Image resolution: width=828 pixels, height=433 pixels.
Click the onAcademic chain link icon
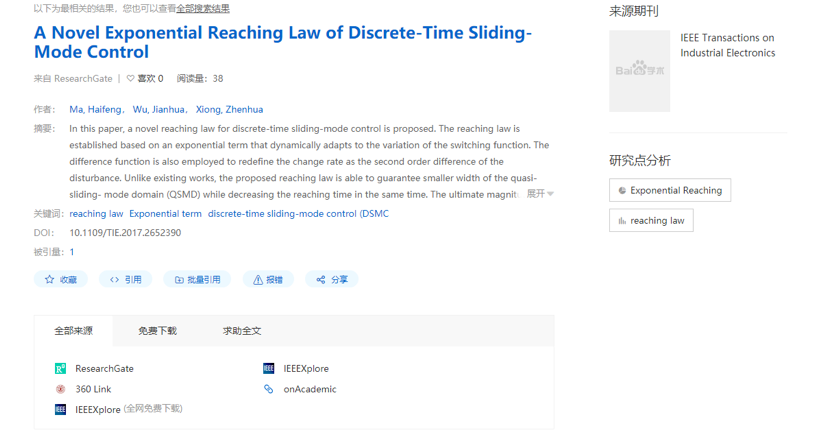click(x=269, y=389)
